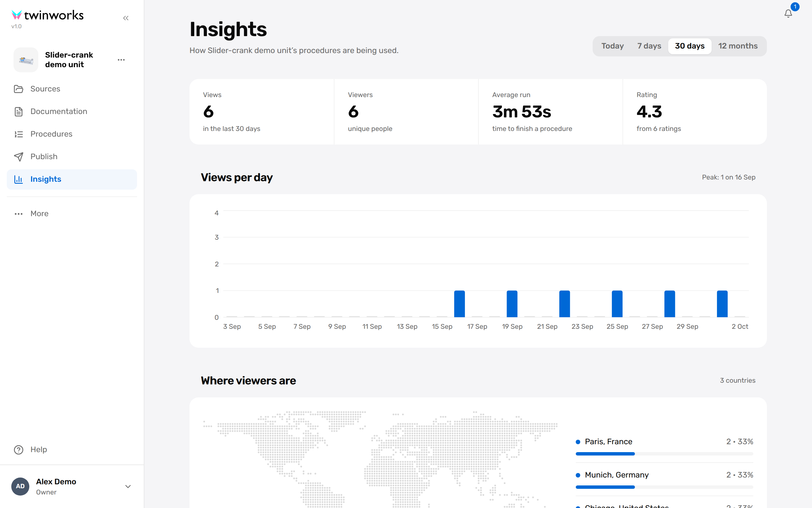Click the More ellipsis icon
The image size is (812, 508).
pyautogui.click(x=18, y=214)
